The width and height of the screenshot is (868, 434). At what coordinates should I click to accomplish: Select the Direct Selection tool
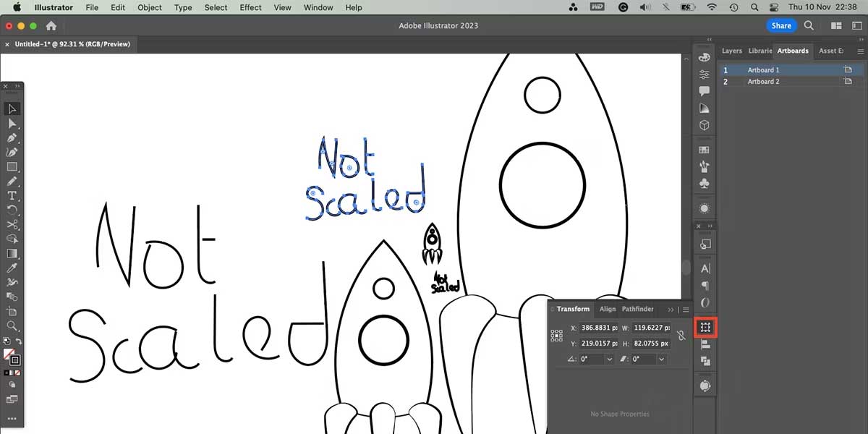[12, 124]
